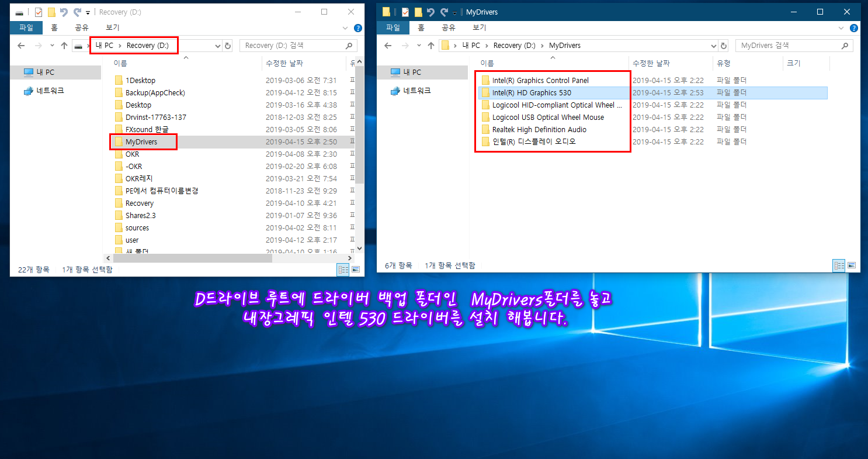Expand address history dropdown in MyDrivers window
The width and height of the screenshot is (868, 459).
point(713,46)
